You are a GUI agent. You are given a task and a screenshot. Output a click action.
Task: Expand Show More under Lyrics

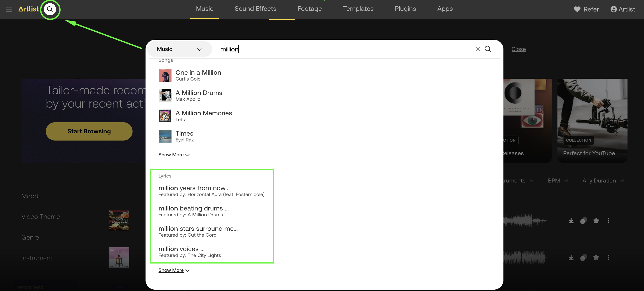(x=174, y=270)
